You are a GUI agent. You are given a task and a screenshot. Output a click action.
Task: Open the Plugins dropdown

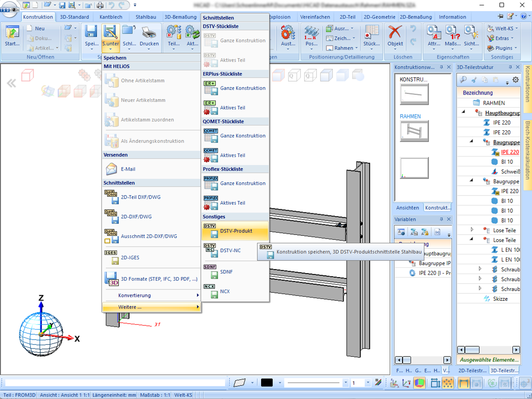coord(502,48)
